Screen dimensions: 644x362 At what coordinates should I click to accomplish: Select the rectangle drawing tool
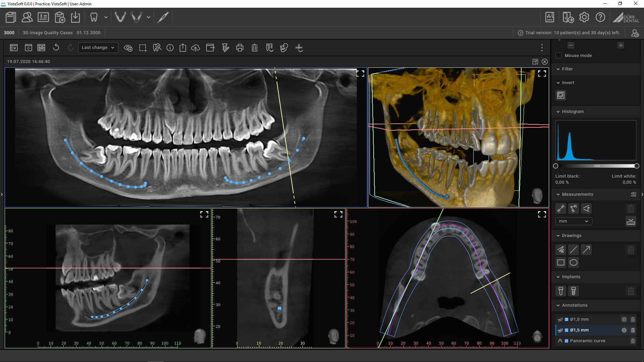click(560, 262)
